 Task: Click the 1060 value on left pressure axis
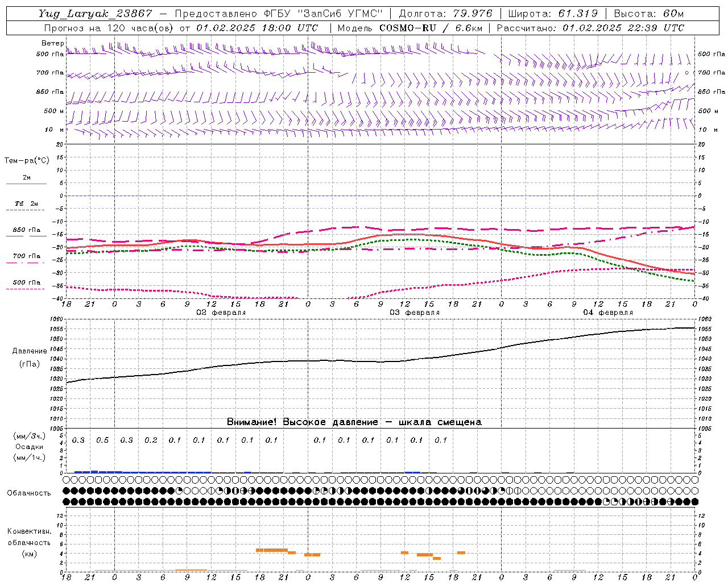click(57, 319)
